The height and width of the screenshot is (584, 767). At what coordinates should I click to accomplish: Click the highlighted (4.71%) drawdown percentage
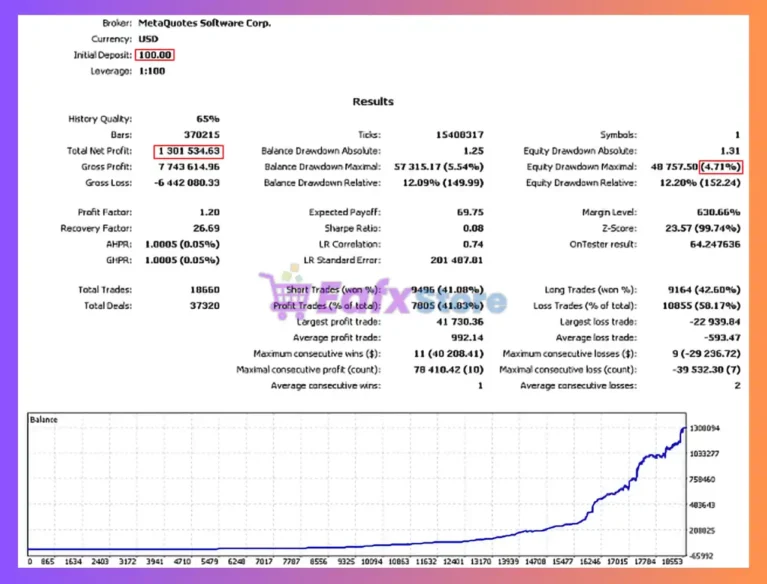click(x=721, y=167)
